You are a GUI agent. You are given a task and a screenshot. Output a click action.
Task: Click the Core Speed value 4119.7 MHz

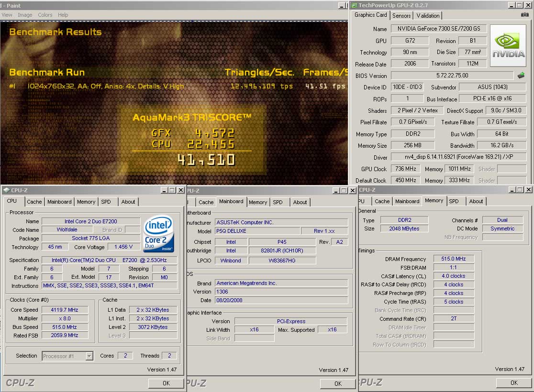(65, 310)
